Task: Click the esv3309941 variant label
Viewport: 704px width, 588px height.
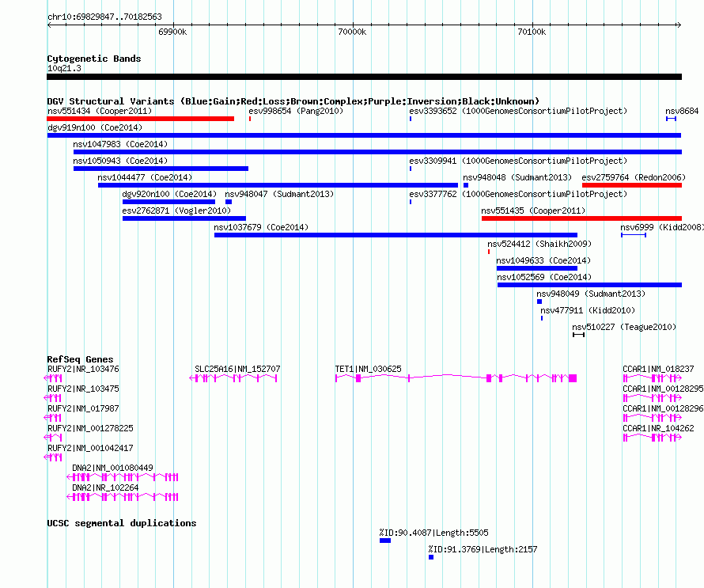Action: coord(518,161)
